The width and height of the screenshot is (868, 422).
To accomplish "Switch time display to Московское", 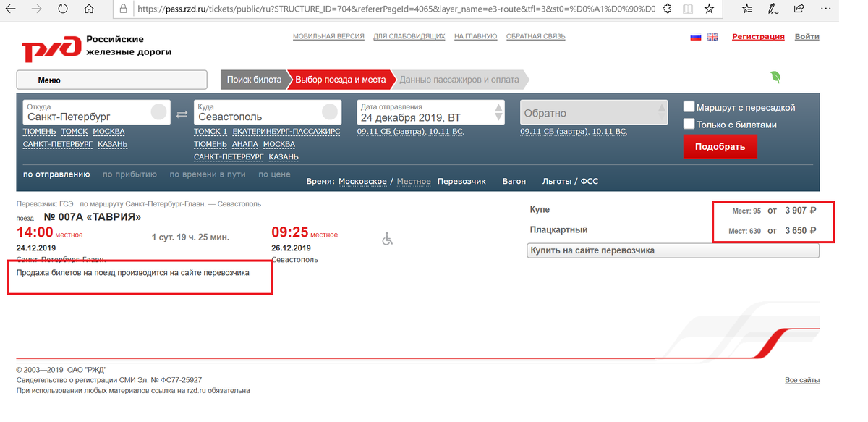I will 362,181.
